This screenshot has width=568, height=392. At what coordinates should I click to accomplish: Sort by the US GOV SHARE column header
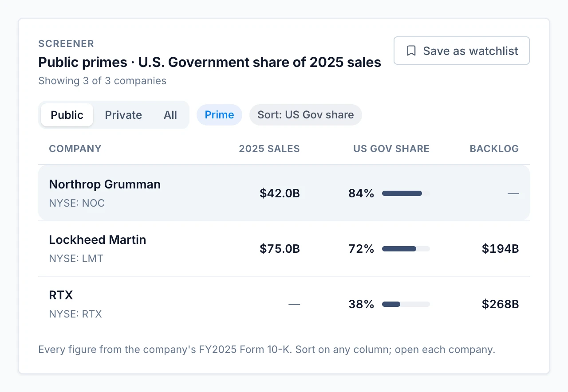click(x=391, y=149)
